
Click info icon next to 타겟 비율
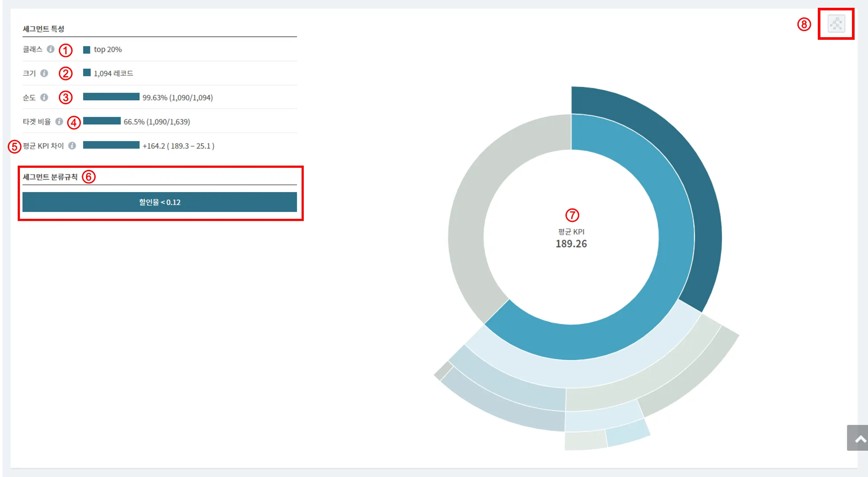pos(59,122)
